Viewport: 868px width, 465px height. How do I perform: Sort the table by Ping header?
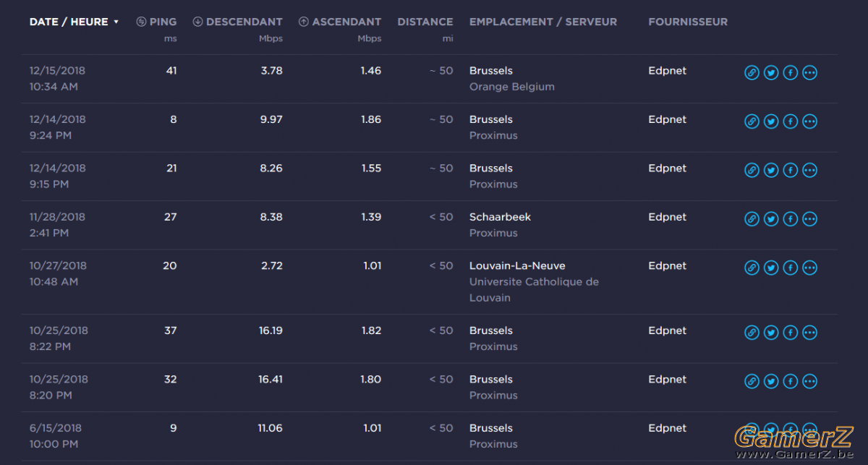click(156, 22)
